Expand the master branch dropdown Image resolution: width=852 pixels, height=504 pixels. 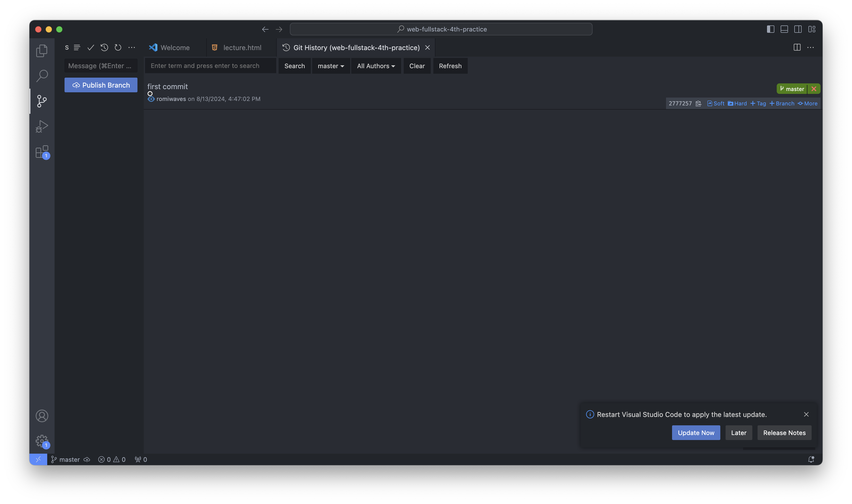[331, 66]
